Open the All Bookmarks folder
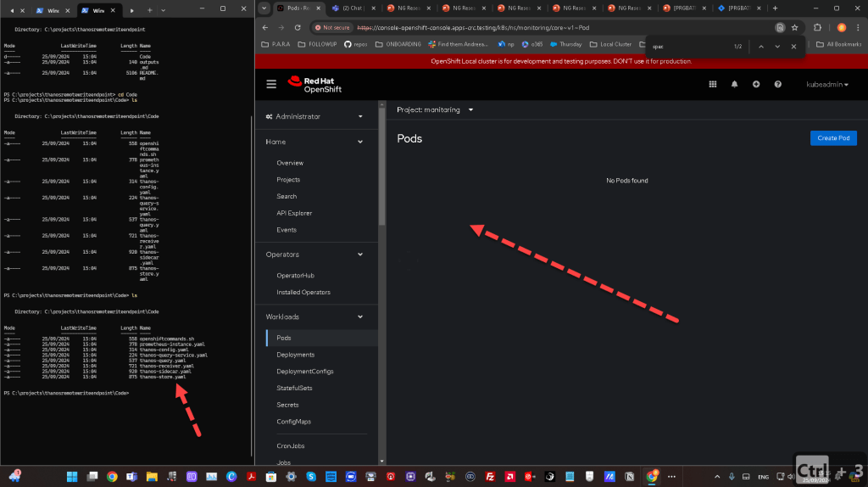 838,44
